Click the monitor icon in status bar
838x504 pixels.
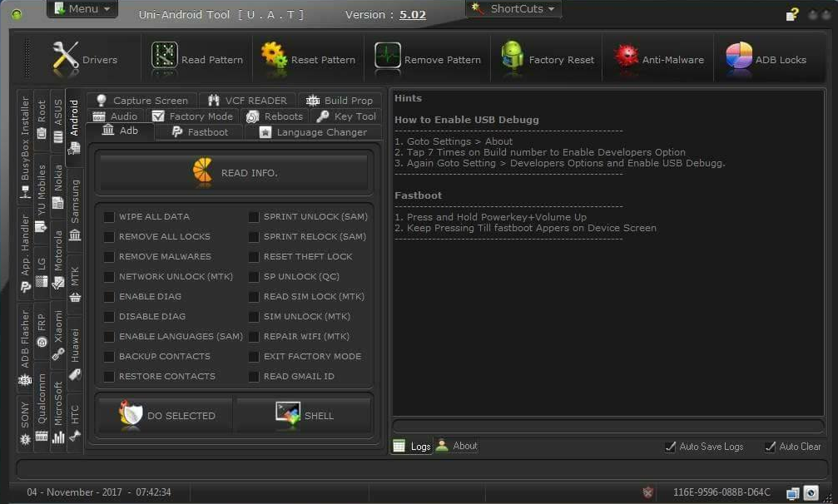[x=792, y=493]
